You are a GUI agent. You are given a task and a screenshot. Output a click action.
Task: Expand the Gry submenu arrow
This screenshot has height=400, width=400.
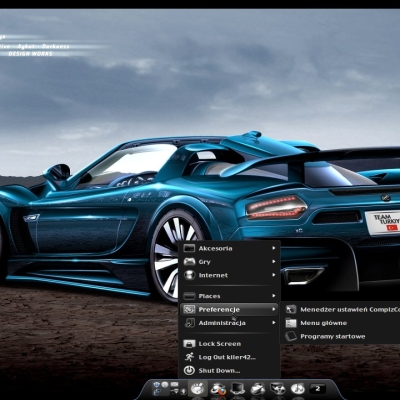(273, 261)
